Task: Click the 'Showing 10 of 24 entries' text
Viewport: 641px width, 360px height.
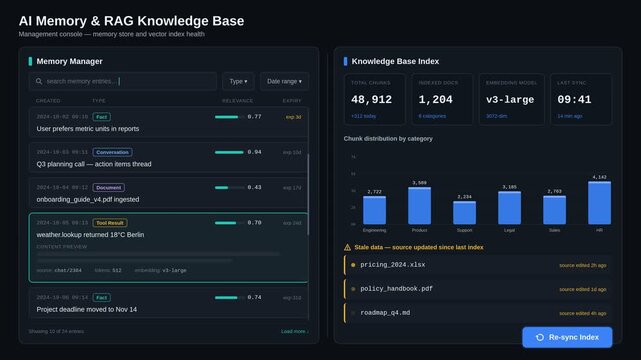Action: click(x=56, y=331)
